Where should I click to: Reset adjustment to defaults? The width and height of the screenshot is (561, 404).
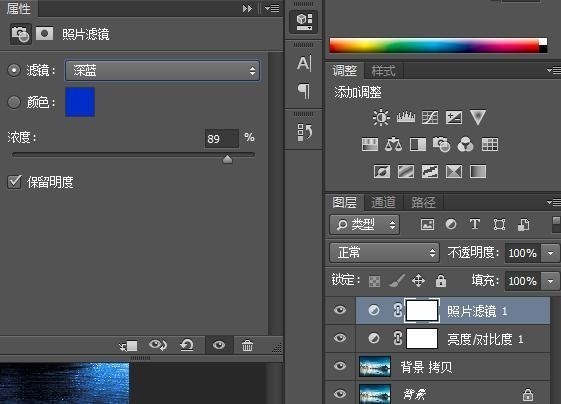pyautogui.click(x=187, y=345)
